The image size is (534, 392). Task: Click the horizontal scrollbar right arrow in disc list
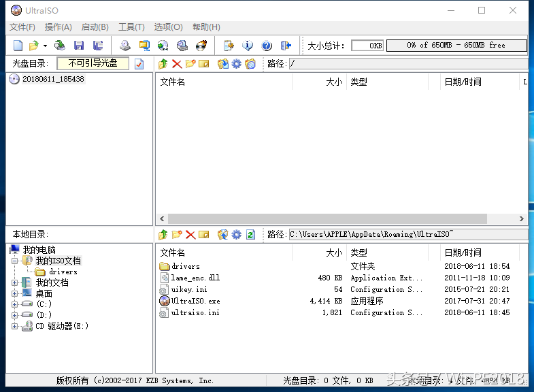click(521, 218)
